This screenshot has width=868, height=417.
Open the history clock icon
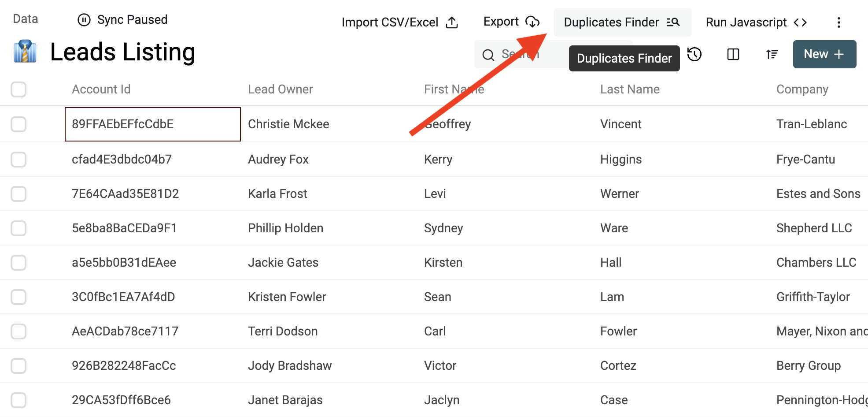(x=694, y=54)
